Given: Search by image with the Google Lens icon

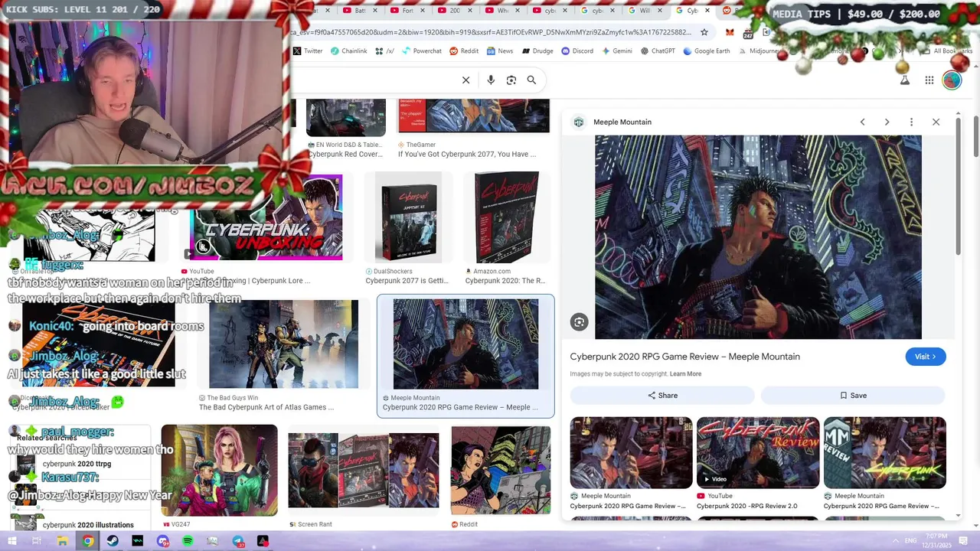Looking at the screenshot, I should pyautogui.click(x=511, y=80).
